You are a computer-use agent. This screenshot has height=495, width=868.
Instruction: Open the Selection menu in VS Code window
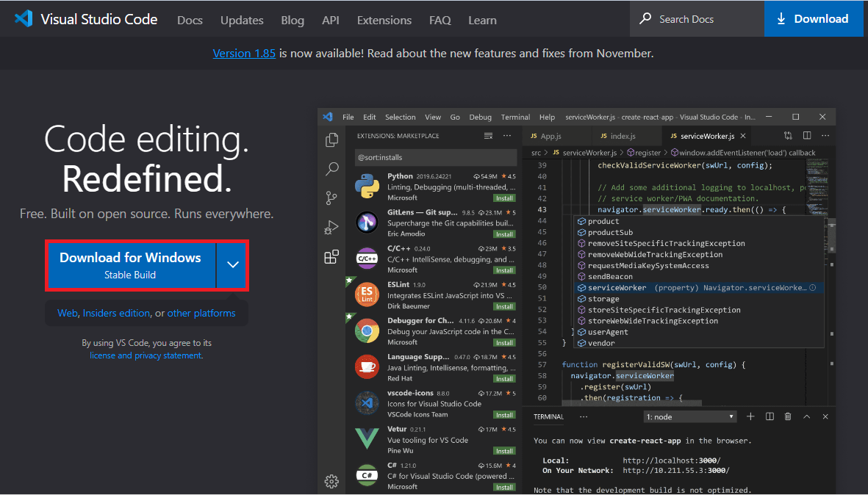401,118
